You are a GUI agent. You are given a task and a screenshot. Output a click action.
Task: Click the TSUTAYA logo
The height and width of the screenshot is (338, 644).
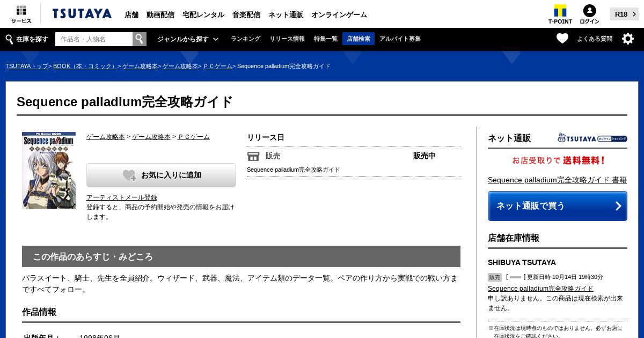pyautogui.click(x=82, y=14)
